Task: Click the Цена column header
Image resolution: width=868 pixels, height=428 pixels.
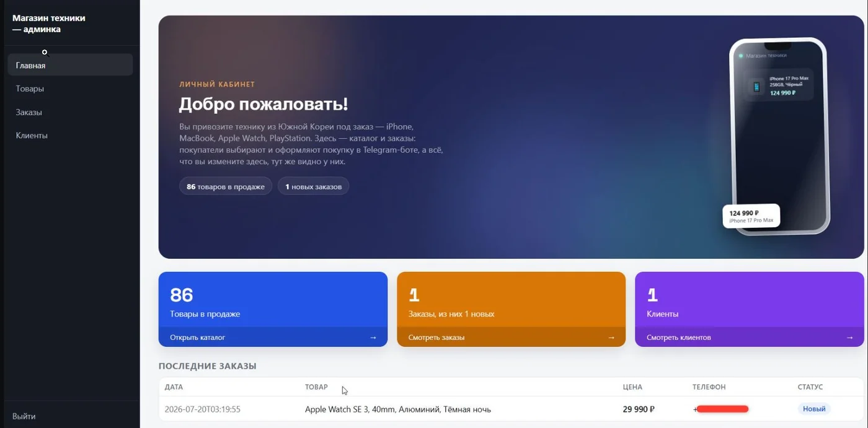Action: point(632,387)
